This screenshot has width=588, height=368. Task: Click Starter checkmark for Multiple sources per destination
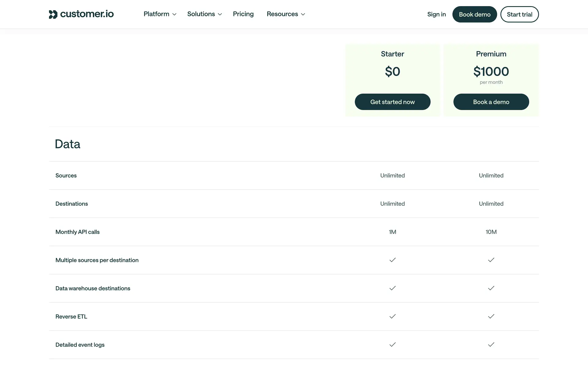coord(392,260)
